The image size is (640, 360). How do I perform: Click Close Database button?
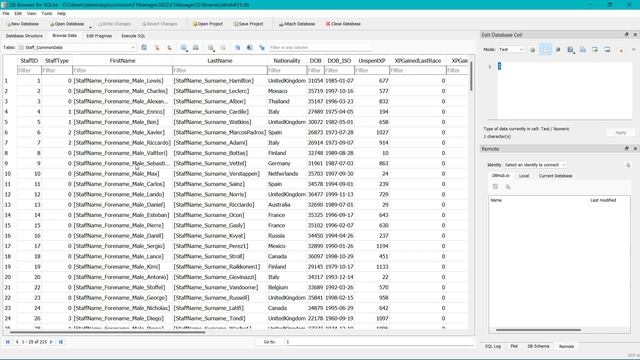(343, 24)
